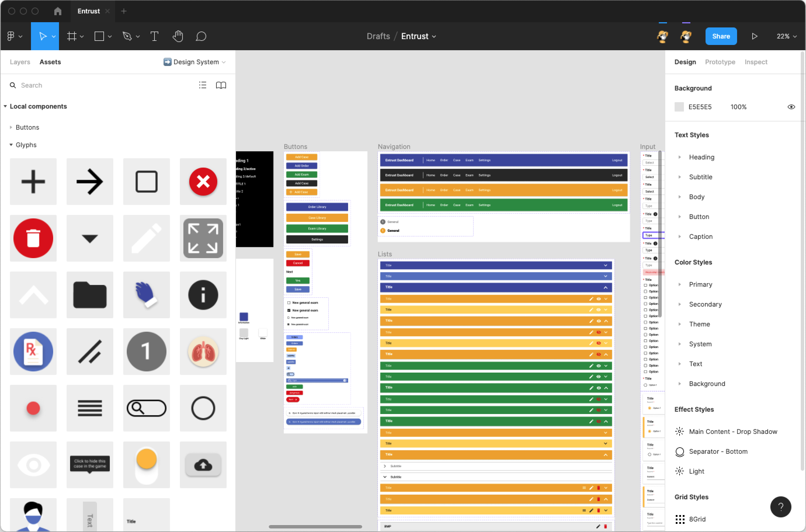This screenshot has height=532, width=806.
Task: Select the Pen tool
Action: click(127, 36)
